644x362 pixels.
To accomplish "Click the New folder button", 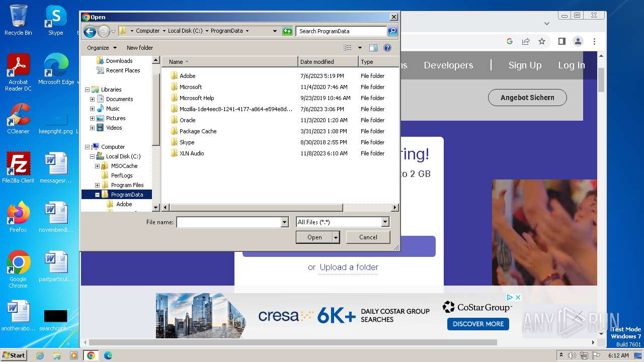I will tap(140, 48).
